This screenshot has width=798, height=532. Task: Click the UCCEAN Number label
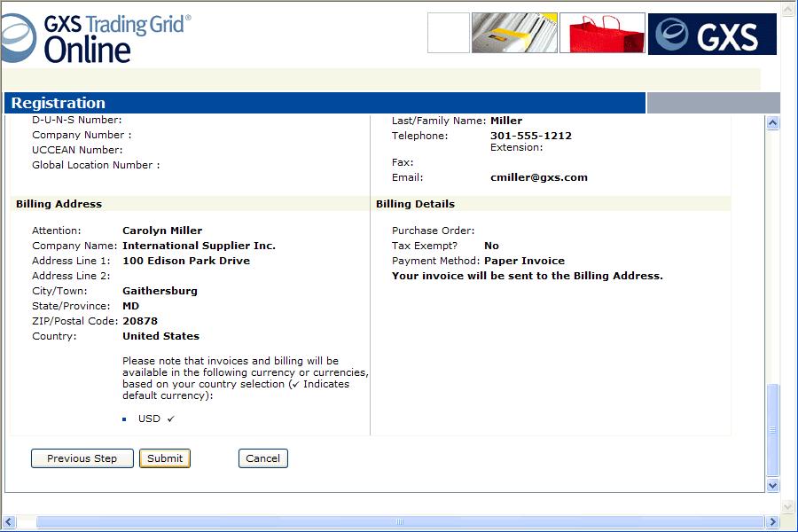tap(77, 150)
